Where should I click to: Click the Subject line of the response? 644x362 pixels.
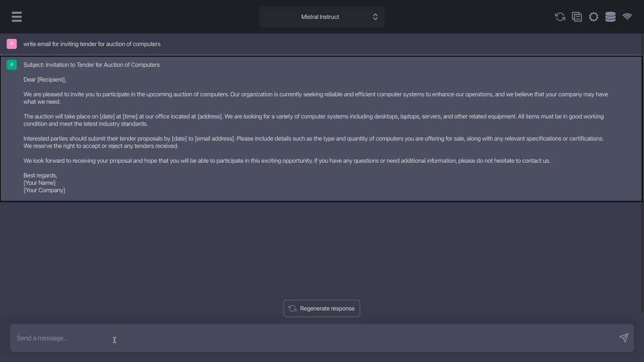92,65
